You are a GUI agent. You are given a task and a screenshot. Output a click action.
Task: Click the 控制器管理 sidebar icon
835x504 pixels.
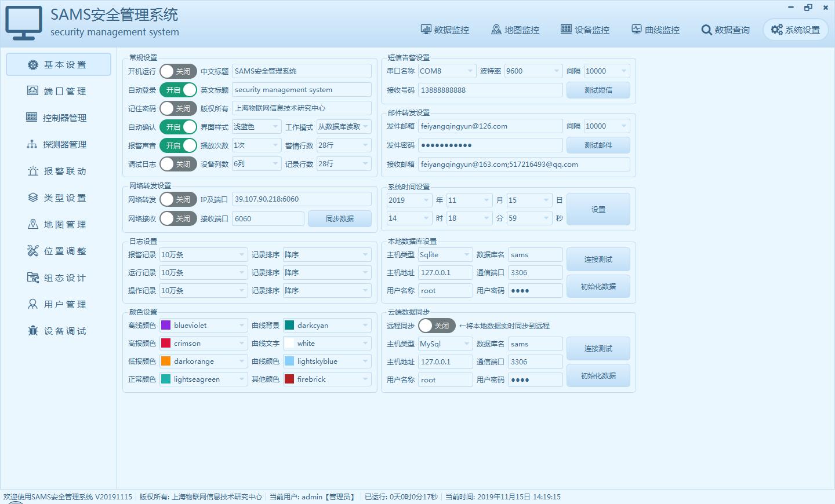[x=32, y=117]
